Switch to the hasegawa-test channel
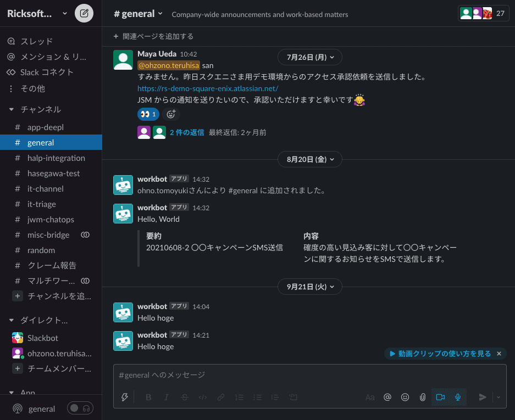The image size is (515, 420). coord(51,173)
